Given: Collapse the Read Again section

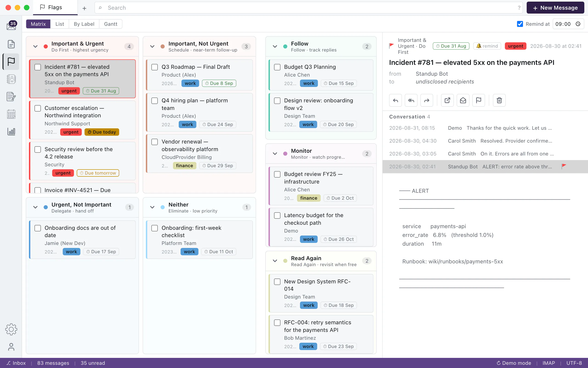Looking at the screenshot, I should [275, 261].
